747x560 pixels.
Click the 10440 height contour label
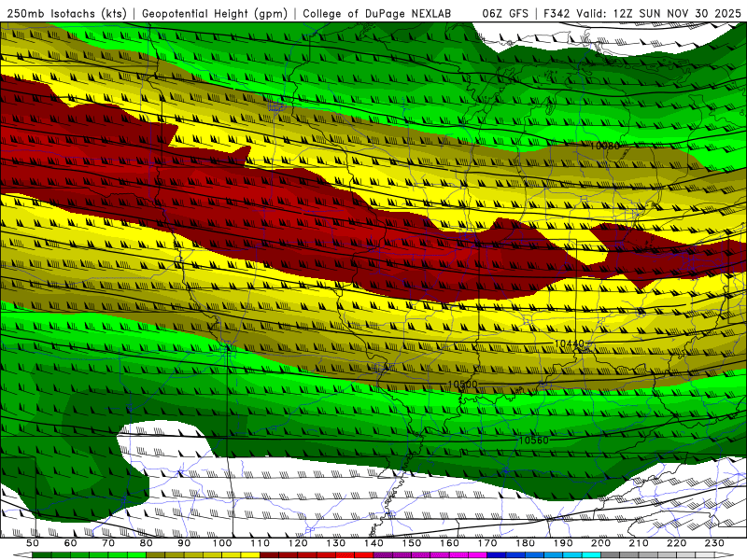coord(570,343)
